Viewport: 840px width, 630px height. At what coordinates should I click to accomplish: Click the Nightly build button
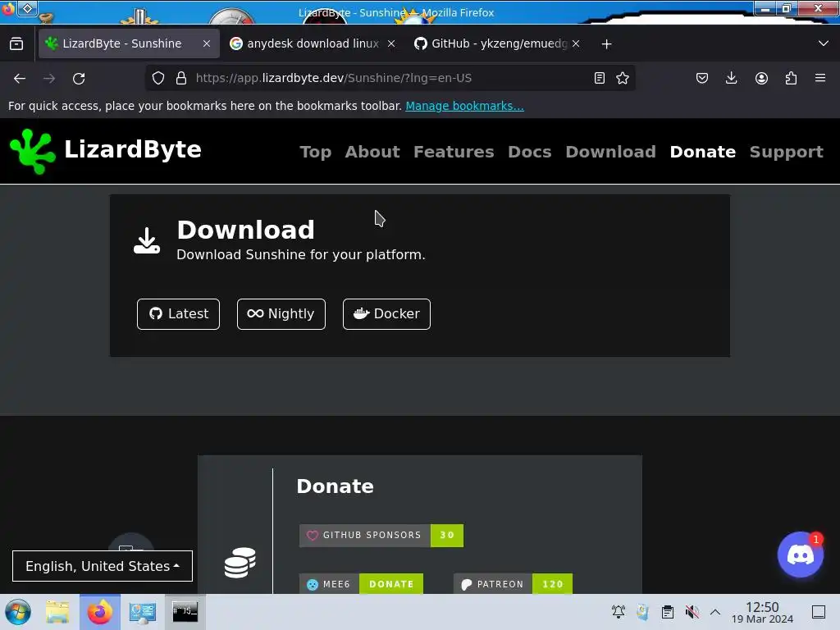281,314
